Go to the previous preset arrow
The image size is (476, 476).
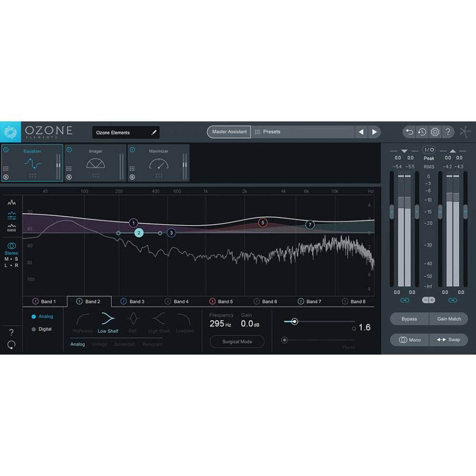coord(361,132)
